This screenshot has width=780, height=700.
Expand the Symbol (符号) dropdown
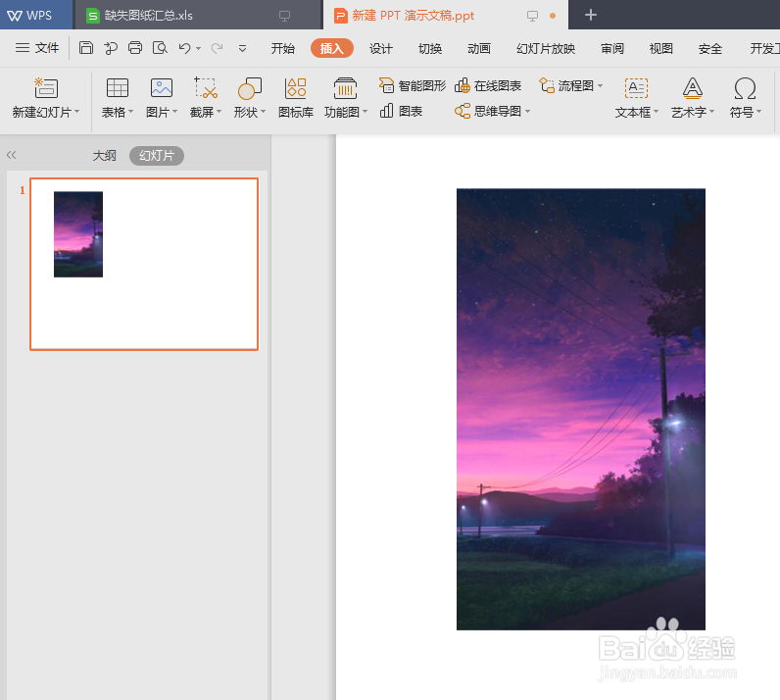tap(759, 112)
